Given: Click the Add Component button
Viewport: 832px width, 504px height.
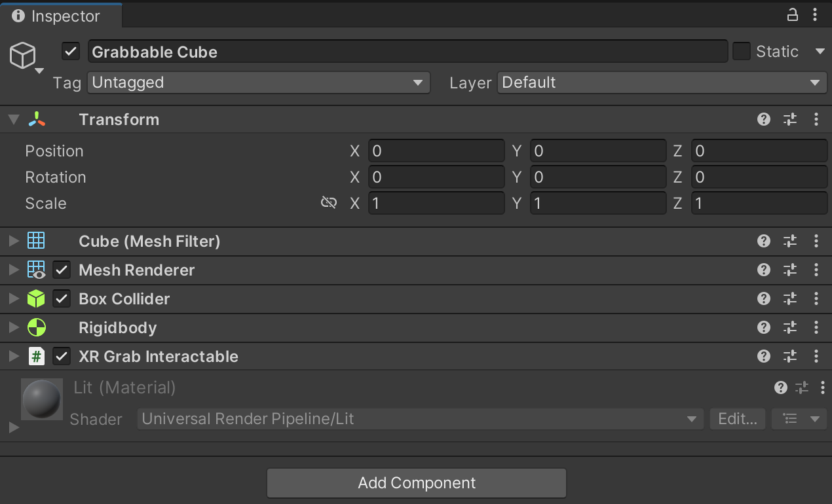Looking at the screenshot, I should click(x=416, y=482).
